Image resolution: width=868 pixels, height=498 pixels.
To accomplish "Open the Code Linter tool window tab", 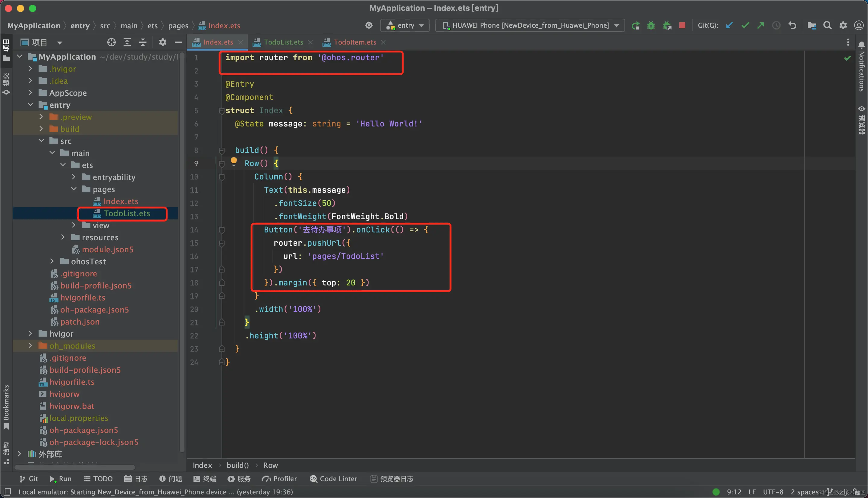I will click(x=333, y=478).
